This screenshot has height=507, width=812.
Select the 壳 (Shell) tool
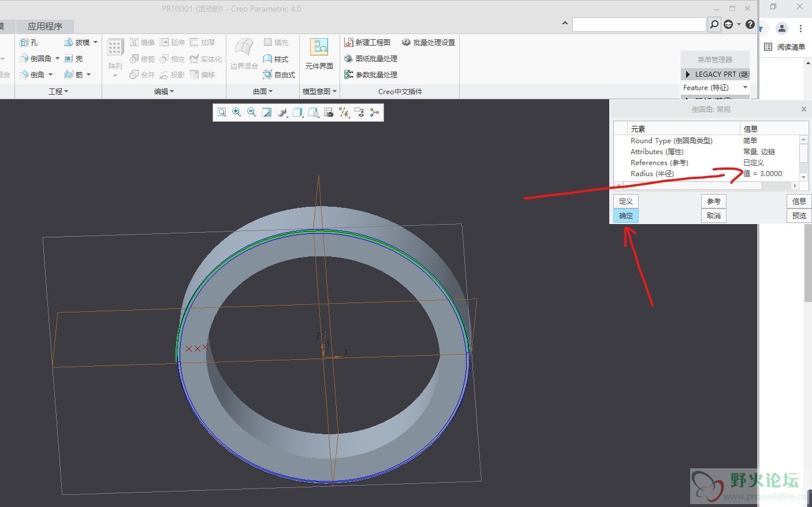(73, 58)
